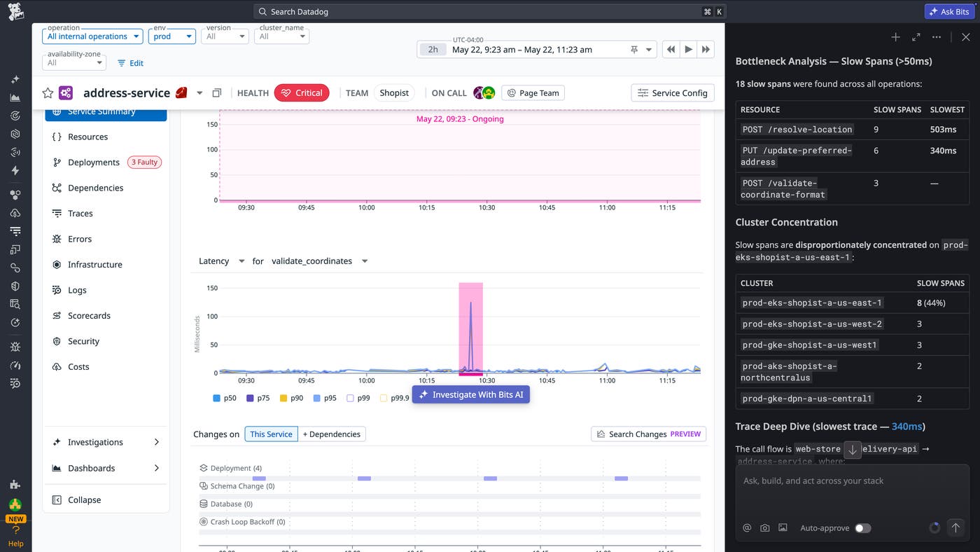Click the hexagon cluster icon in sidebar
The height and width of the screenshot is (552, 980).
15,195
